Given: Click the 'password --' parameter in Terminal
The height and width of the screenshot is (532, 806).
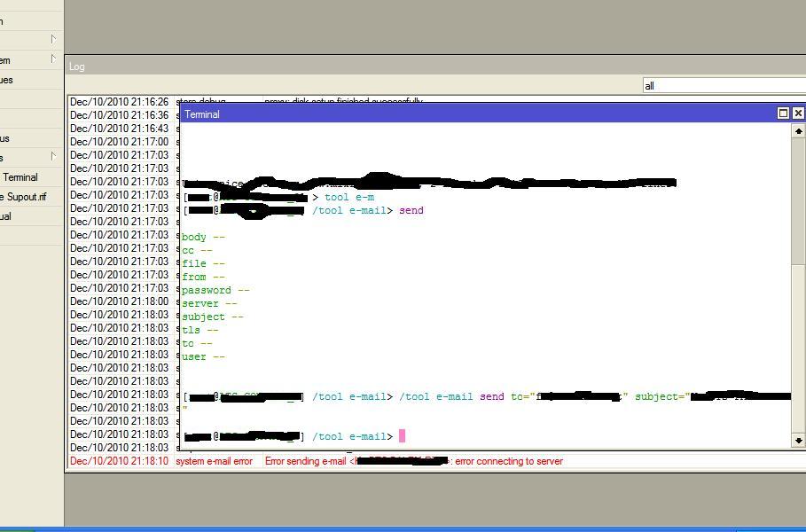Looking at the screenshot, I should click(215, 290).
